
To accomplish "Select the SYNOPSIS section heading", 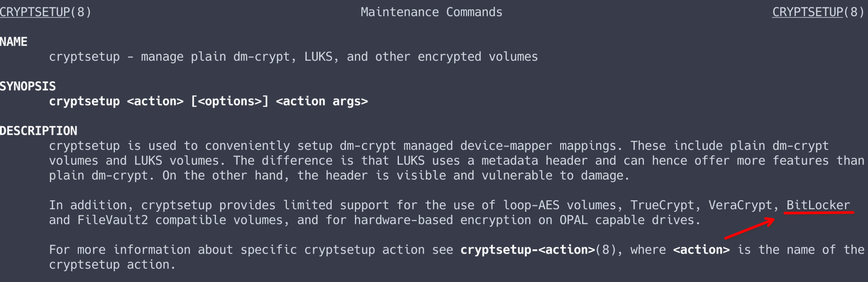I will click(28, 87).
